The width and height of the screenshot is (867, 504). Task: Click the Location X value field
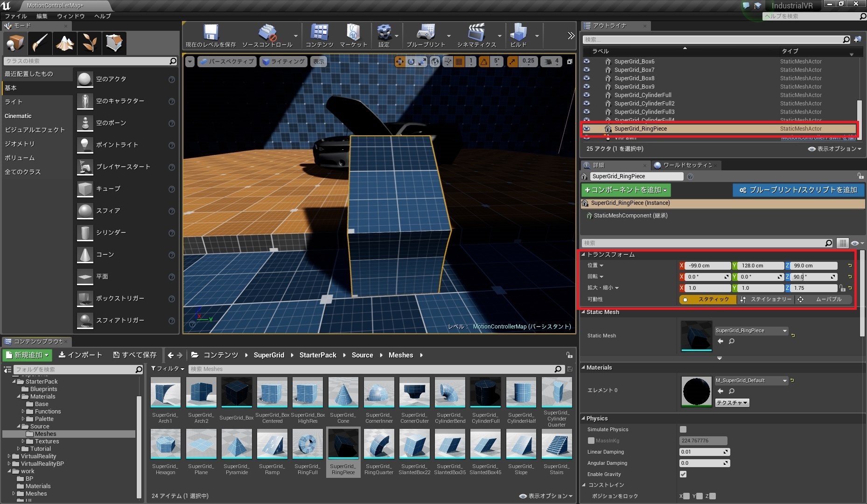click(x=708, y=266)
